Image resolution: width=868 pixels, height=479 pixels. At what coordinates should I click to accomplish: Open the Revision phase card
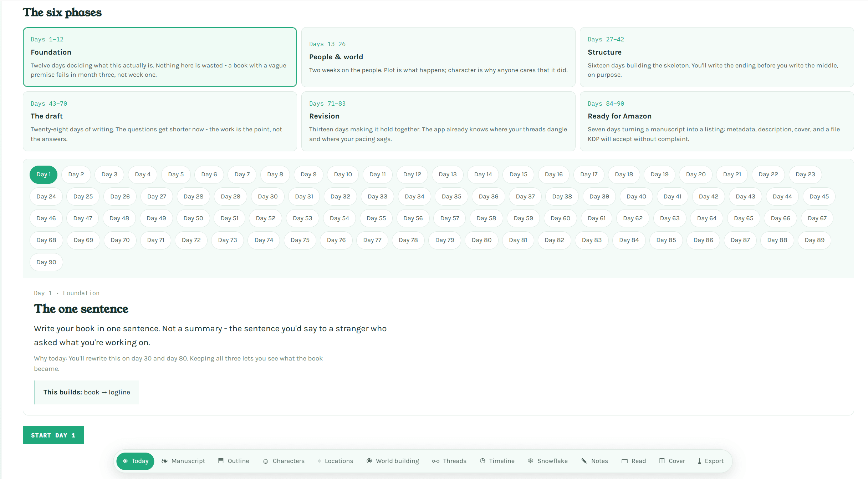438,121
